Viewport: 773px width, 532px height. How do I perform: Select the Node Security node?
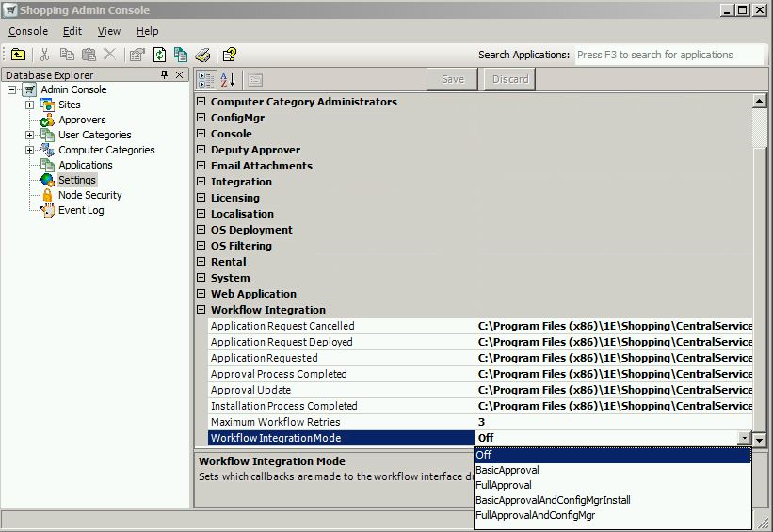coord(89,195)
